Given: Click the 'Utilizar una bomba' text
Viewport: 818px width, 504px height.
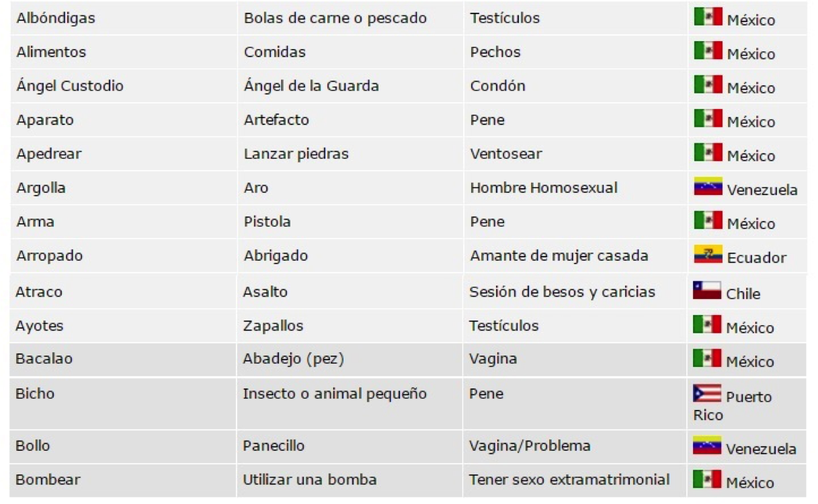Looking at the screenshot, I should point(309,480).
